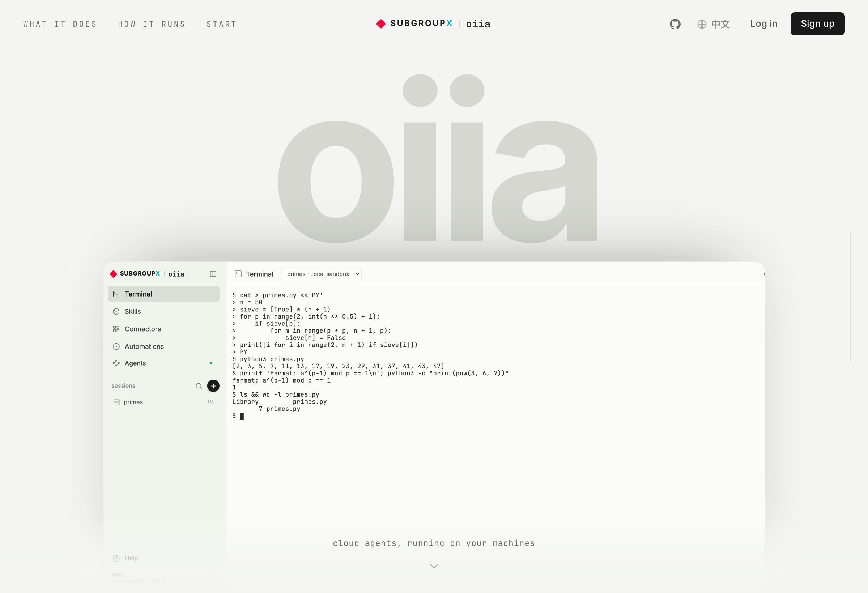Open primes · Local sandbox dropdown
The width and height of the screenshot is (868, 593).
tap(321, 274)
